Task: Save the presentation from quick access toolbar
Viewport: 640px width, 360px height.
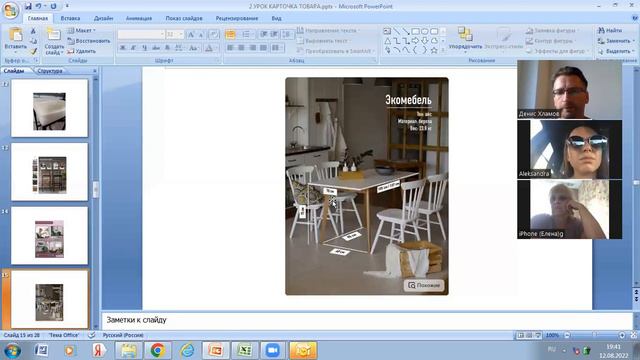Action: pyautogui.click(x=28, y=6)
